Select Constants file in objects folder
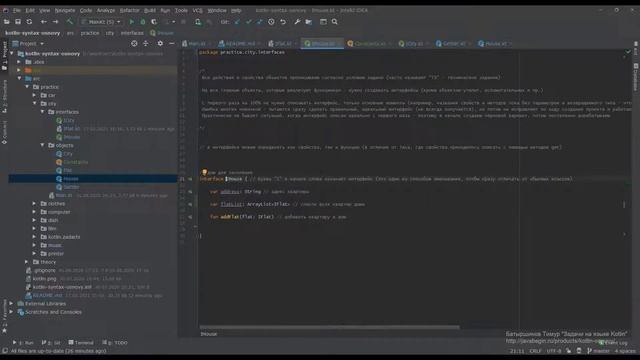640x360 pixels. (x=76, y=162)
